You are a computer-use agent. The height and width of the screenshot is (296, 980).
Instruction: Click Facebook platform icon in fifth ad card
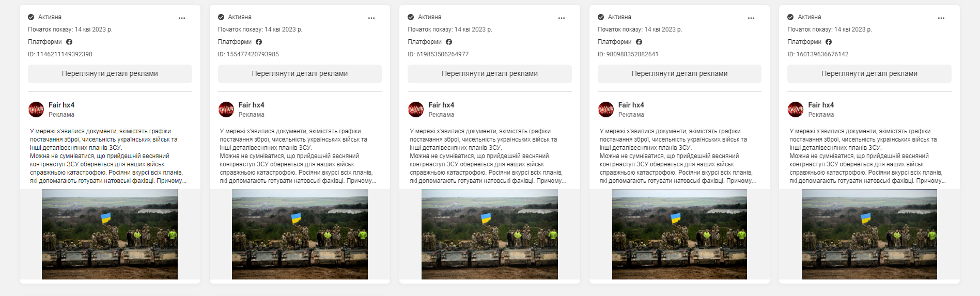point(829,42)
